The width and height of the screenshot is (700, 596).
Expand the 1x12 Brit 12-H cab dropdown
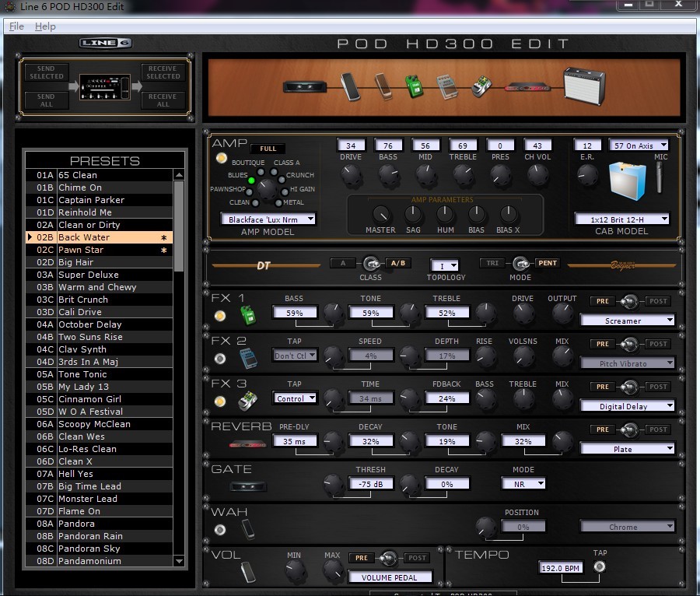point(621,219)
